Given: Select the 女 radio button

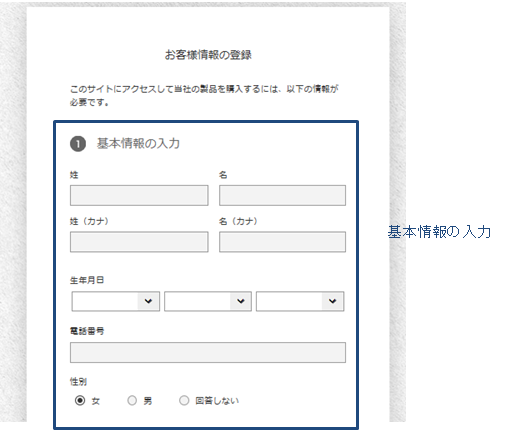Looking at the screenshot, I should point(80,400).
